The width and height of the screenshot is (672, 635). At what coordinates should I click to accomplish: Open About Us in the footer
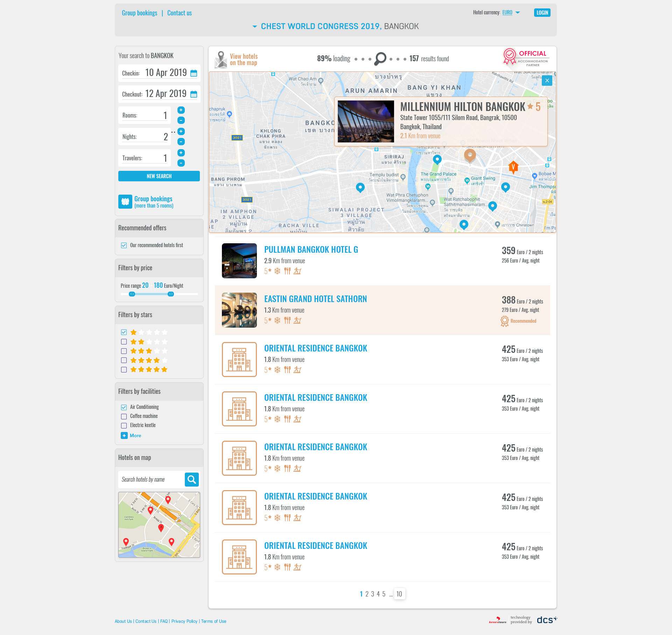click(x=123, y=621)
